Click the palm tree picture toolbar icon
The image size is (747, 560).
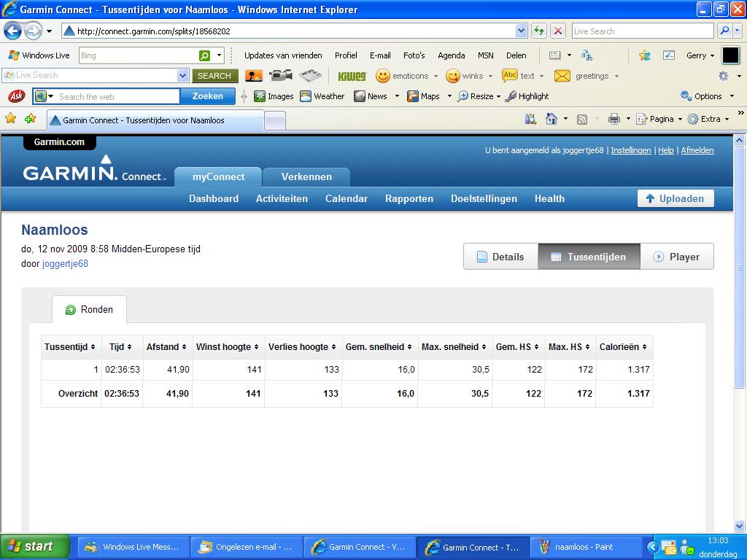[253, 76]
